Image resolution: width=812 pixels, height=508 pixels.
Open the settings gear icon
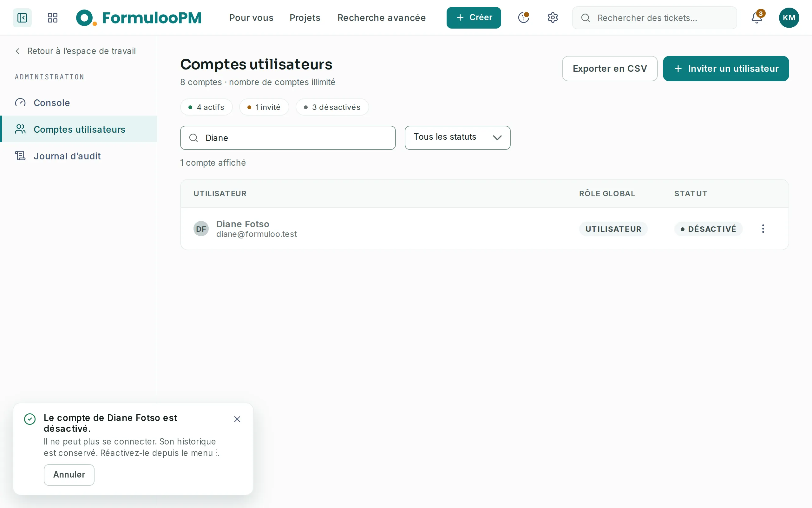pyautogui.click(x=553, y=17)
